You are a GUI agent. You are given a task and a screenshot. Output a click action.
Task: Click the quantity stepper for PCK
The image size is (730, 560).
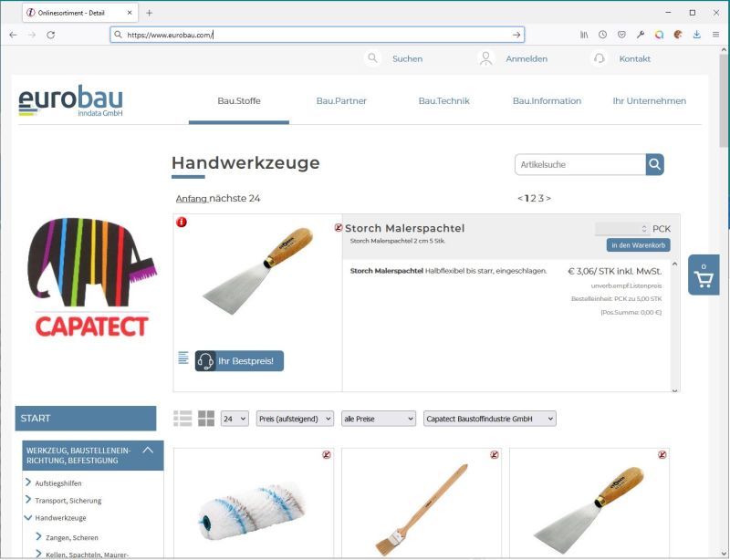pos(644,229)
